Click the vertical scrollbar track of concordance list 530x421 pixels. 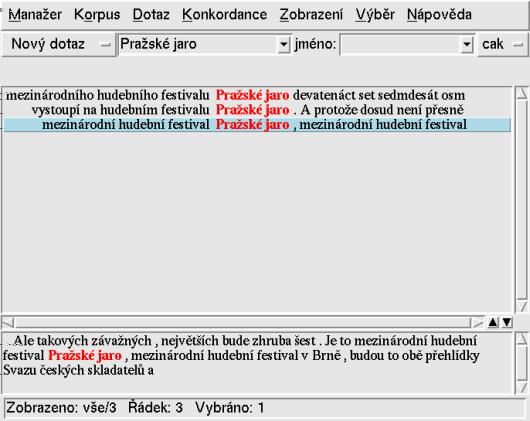pos(522,200)
